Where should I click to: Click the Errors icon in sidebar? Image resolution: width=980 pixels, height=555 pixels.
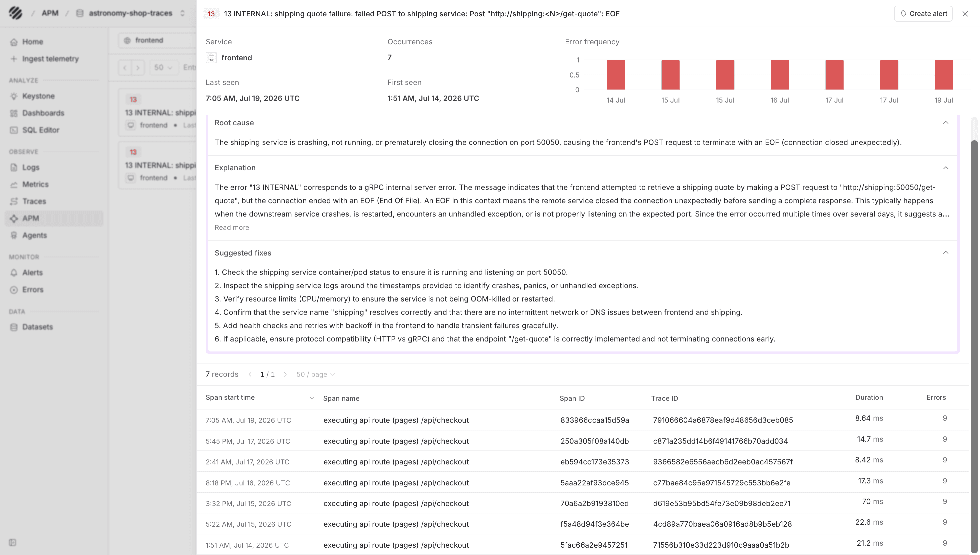(x=14, y=290)
